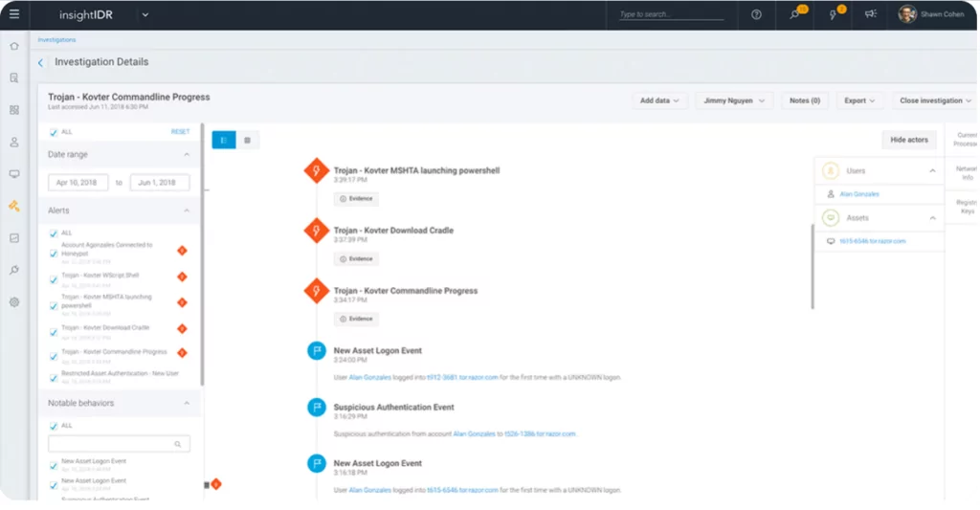Viewport: 980px width, 510px height.
Task: Open the alert lightning icon in the top bar
Action: (834, 13)
